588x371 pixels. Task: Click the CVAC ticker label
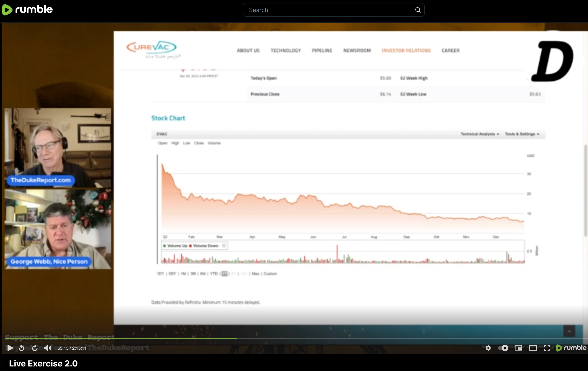click(x=162, y=134)
